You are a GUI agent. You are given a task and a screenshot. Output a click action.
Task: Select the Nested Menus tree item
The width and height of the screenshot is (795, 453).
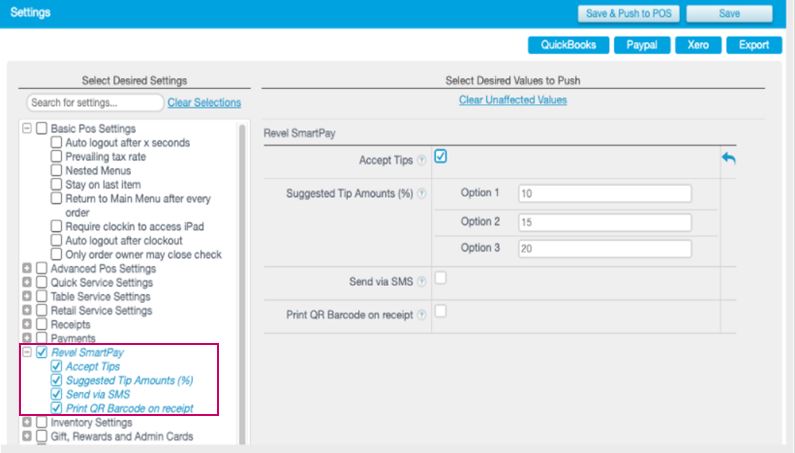click(x=57, y=171)
